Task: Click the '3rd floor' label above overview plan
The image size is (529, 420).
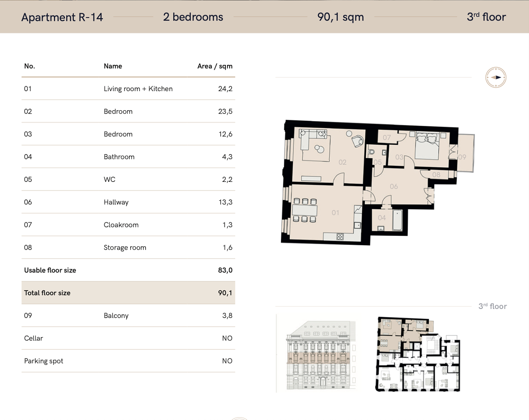Action: [492, 306]
